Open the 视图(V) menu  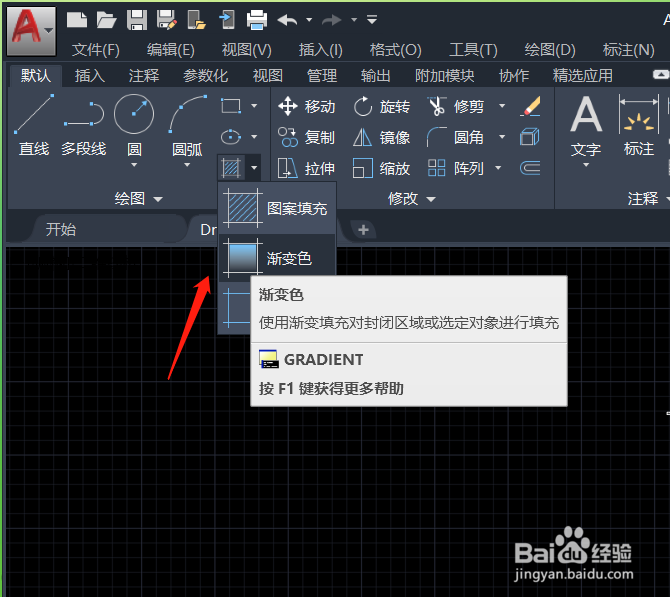coord(247,50)
